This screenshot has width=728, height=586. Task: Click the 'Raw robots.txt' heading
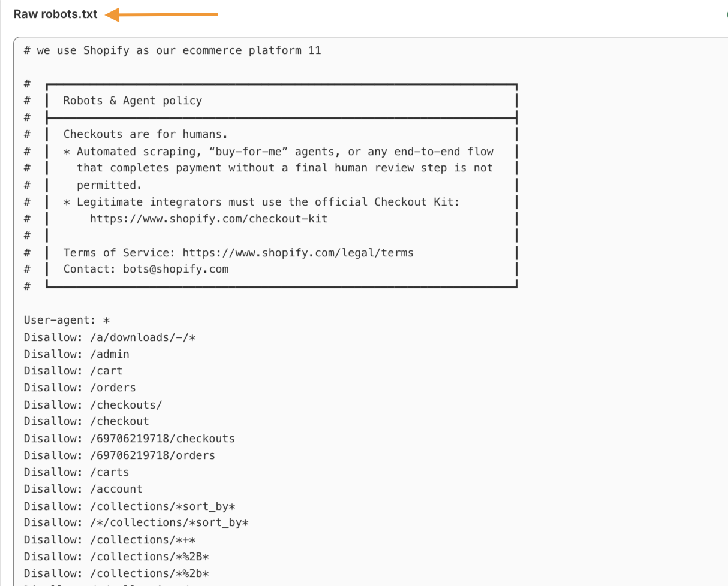(x=55, y=14)
